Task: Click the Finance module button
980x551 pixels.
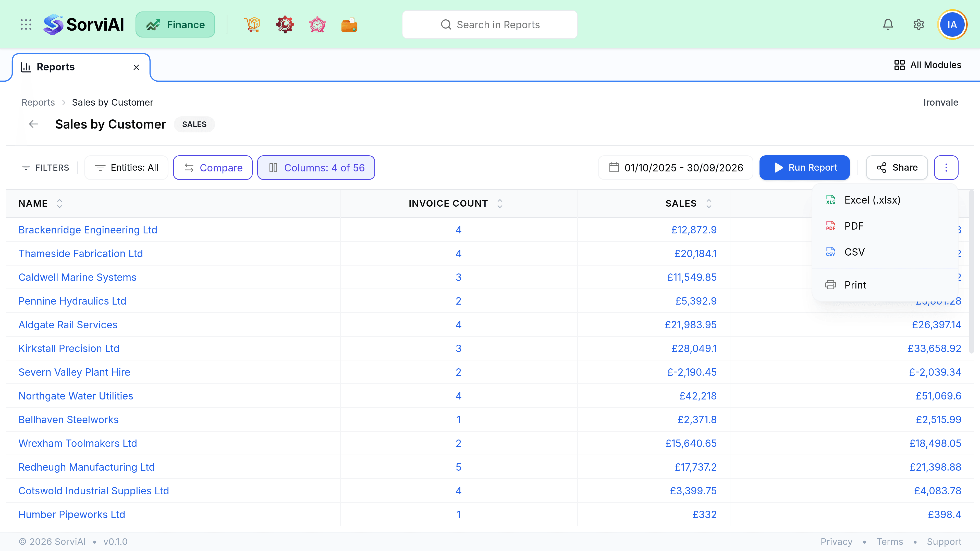Action: (175, 25)
